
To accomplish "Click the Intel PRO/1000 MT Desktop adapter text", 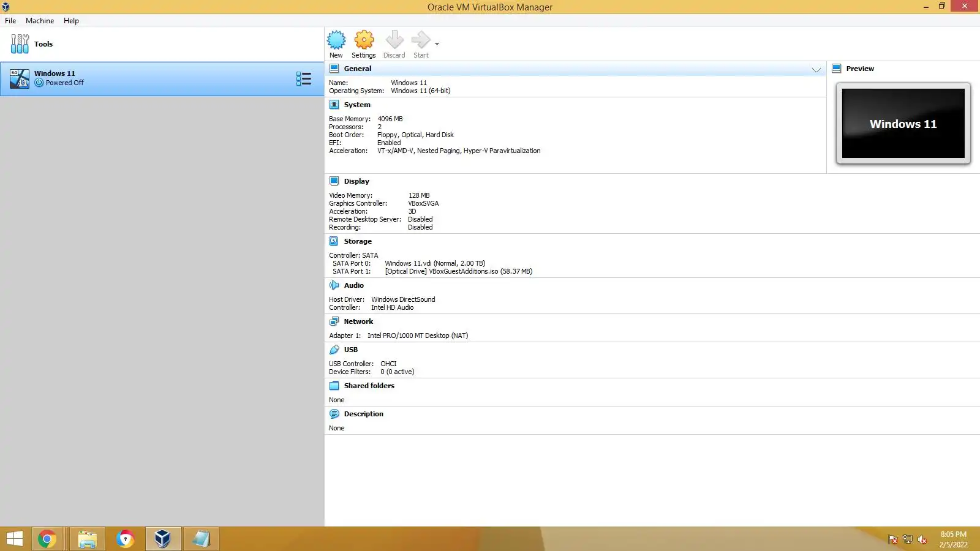I will tap(418, 335).
